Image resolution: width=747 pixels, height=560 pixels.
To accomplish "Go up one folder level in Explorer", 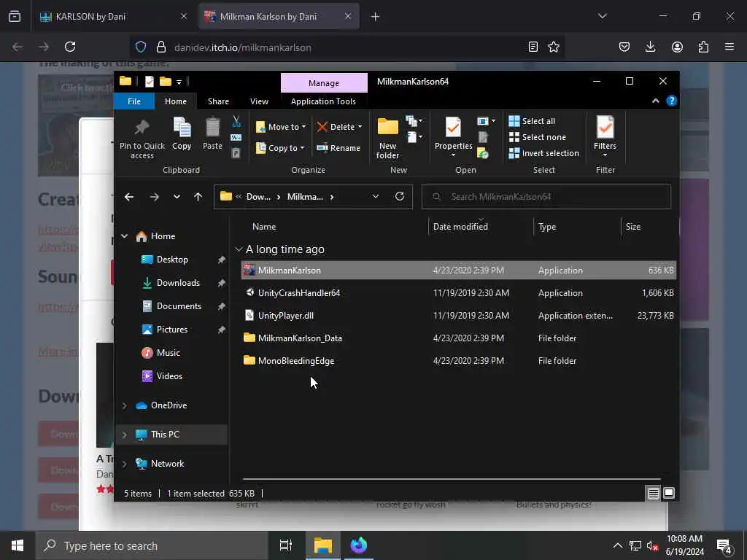I will coord(198,197).
